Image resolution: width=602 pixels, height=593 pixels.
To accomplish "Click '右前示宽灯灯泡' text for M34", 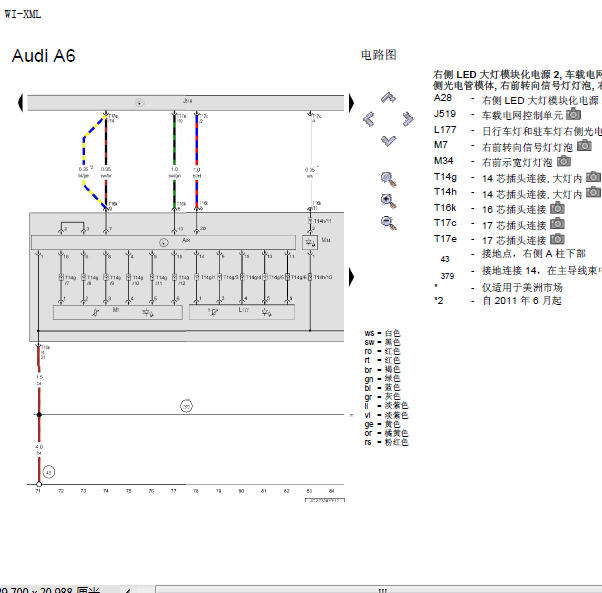I will pyautogui.click(x=517, y=162).
